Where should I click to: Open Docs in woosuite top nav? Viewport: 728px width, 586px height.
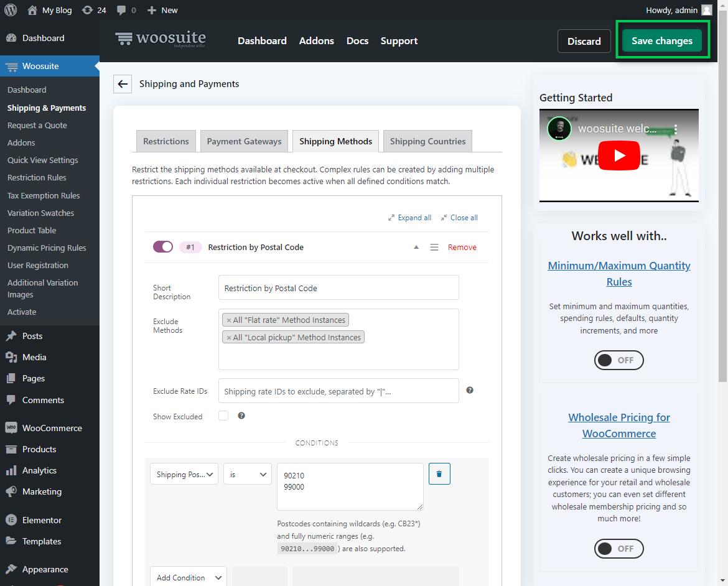[x=358, y=41]
